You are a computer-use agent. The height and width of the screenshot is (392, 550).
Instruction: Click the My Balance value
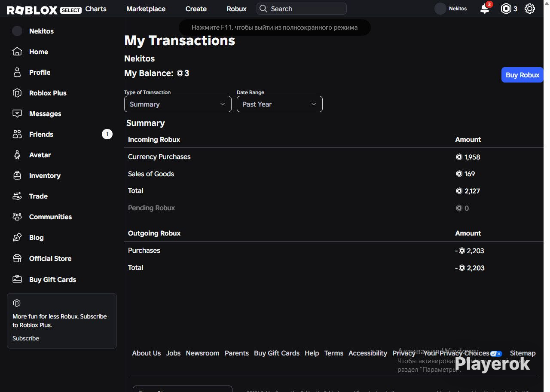click(x=183, y=73)
